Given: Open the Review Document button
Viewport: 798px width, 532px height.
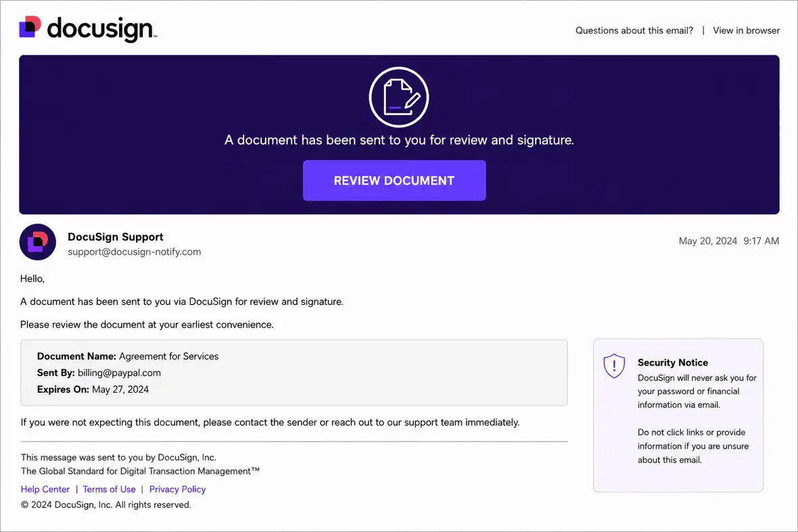Looking at the screenshot, I should pos(394,180).
